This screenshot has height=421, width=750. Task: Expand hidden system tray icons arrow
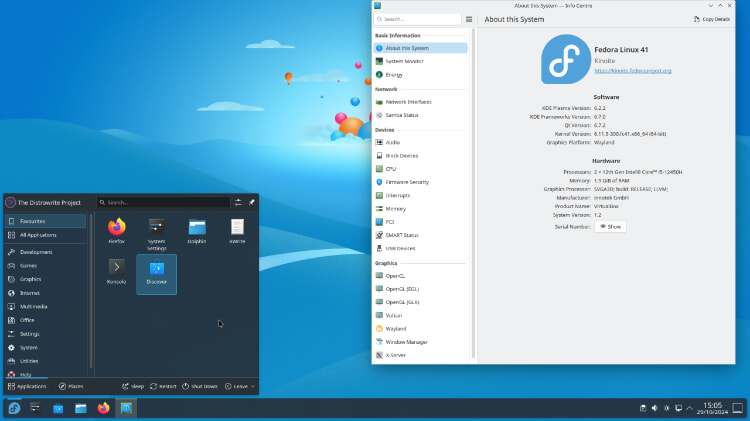click(x=689, y=408)
